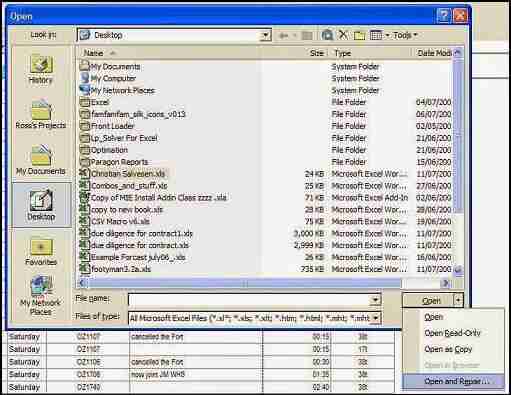Open Favorites in the places bar
This screenshot has height=395, width=511.
[41, 252]
